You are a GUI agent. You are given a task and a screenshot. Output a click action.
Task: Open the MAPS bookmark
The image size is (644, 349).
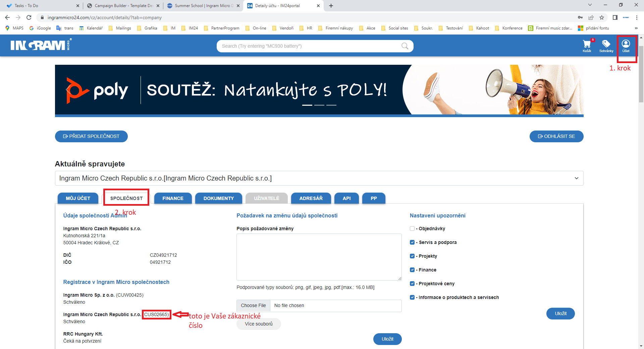(x=14, y=28)
